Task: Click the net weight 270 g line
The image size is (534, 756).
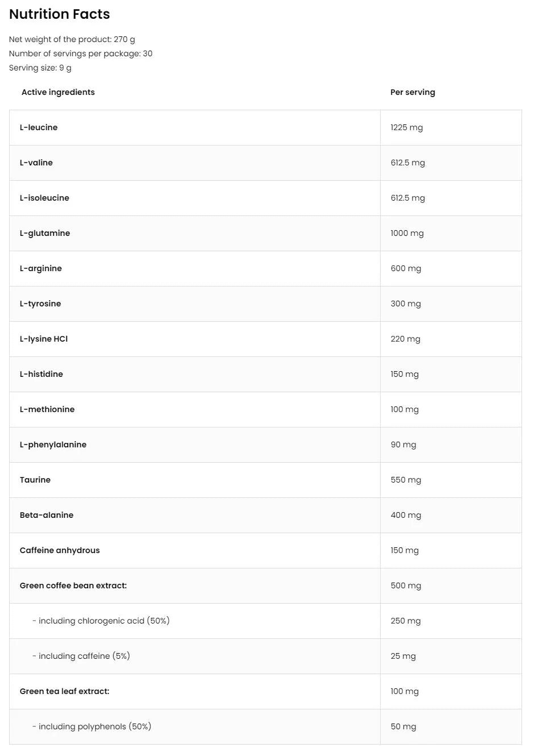Action: tap(72, 39)
